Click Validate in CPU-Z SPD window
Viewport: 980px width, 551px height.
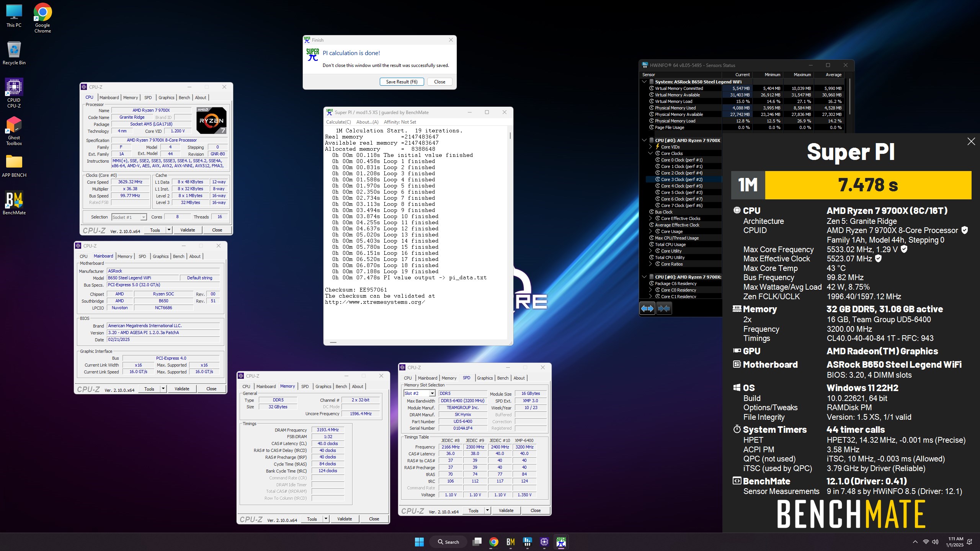tap(506, 510)
